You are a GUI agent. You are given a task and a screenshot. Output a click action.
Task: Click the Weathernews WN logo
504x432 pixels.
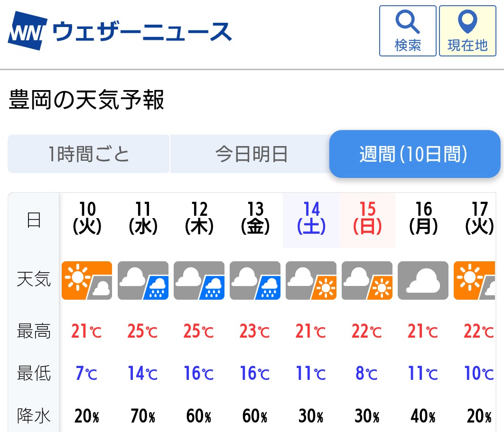[x=28, y=31]
